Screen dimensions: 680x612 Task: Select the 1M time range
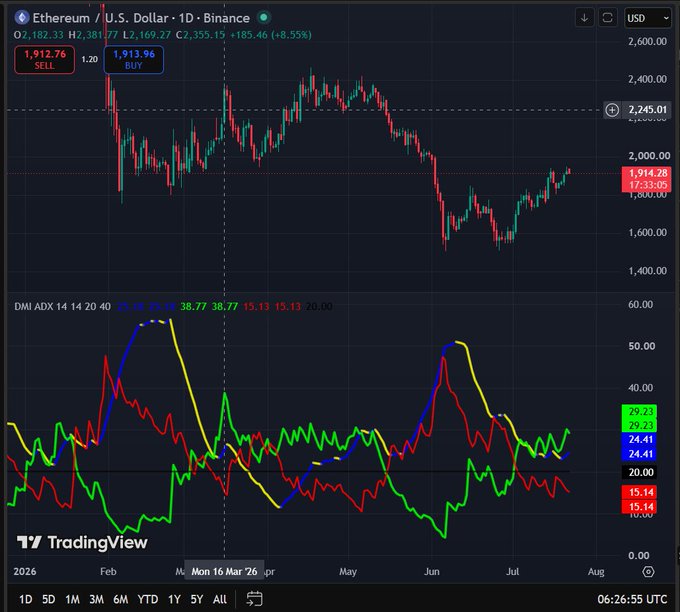coord(72,599)
